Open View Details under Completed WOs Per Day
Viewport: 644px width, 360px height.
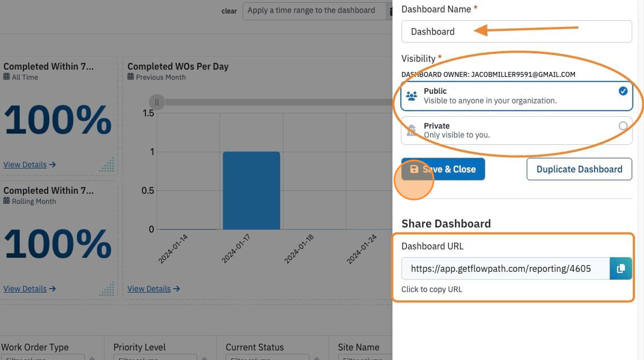coord(153,289)
